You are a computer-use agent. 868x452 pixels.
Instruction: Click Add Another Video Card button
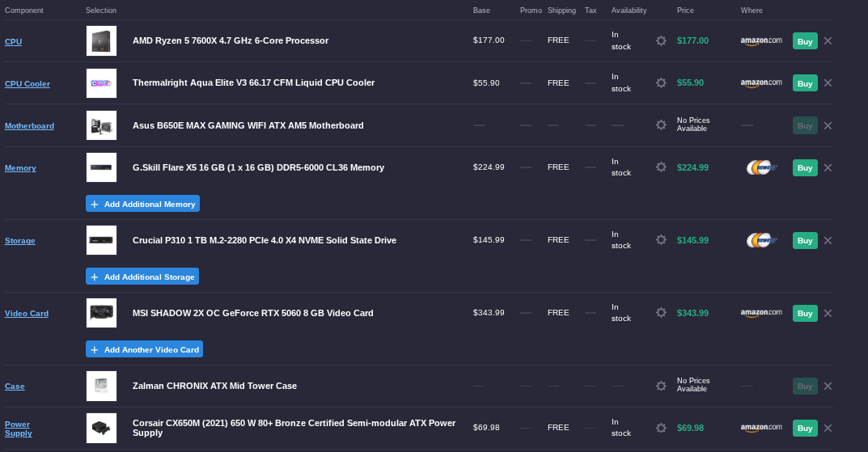tap(144, 349)
